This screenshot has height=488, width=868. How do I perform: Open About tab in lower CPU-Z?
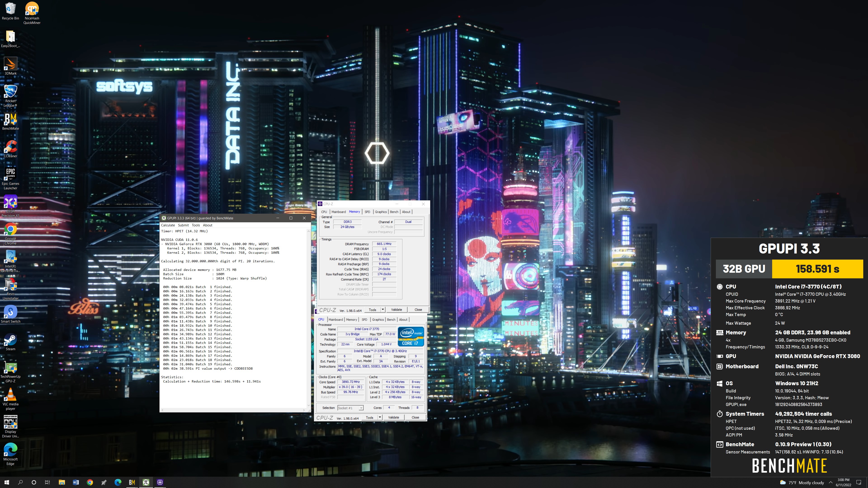point(403,320)
